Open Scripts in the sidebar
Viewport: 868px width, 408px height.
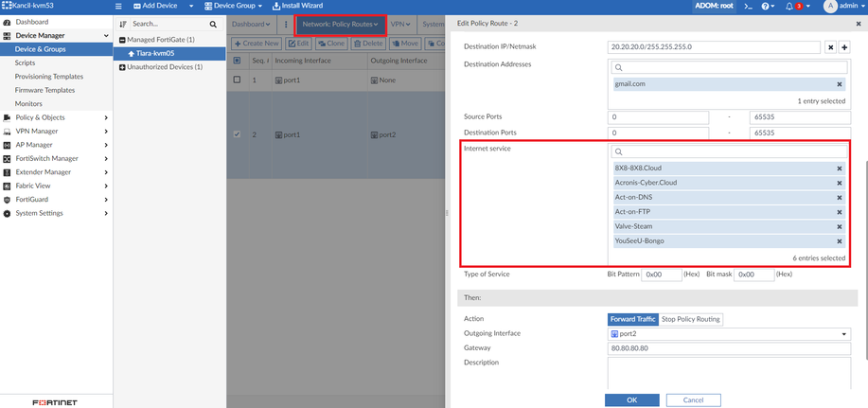pos(25,63)
